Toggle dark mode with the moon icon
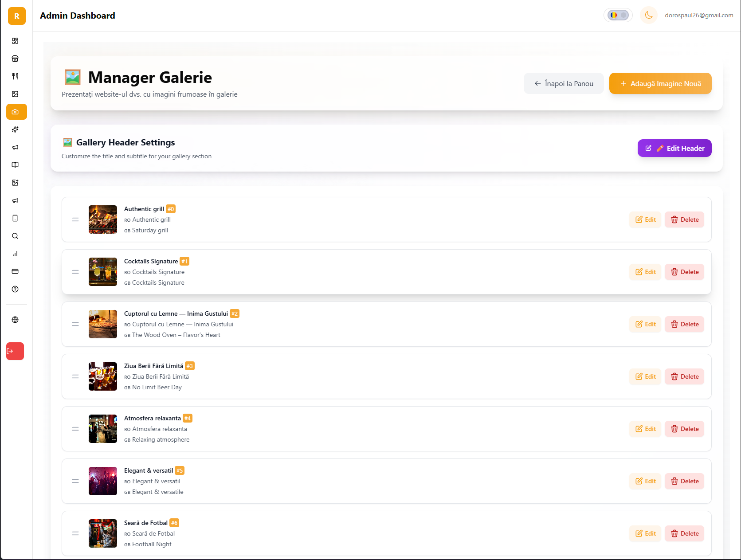This screenshot has width=741, height=560. point(648,15)
